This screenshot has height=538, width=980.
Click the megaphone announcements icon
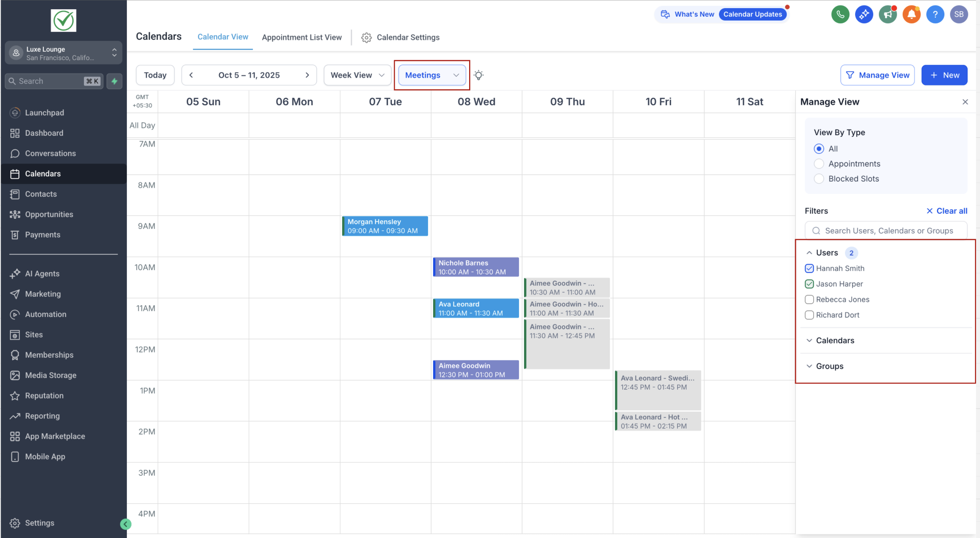click(x=888, y=15)
